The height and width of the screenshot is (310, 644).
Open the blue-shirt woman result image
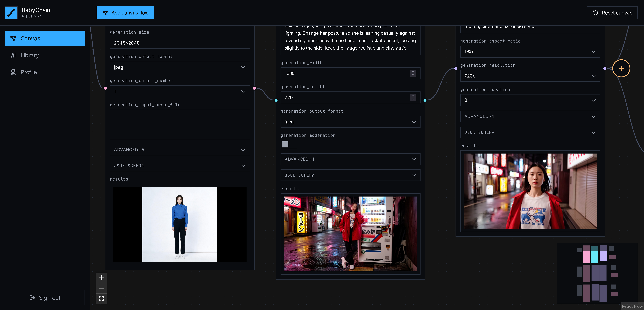pyautogui.click(x=180, y=224)
